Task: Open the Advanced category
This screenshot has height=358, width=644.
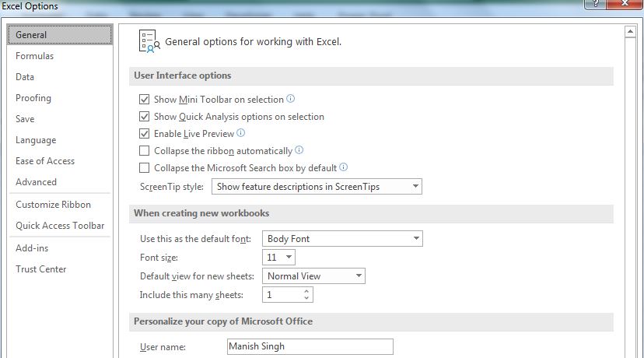Action: pos(60,181)
